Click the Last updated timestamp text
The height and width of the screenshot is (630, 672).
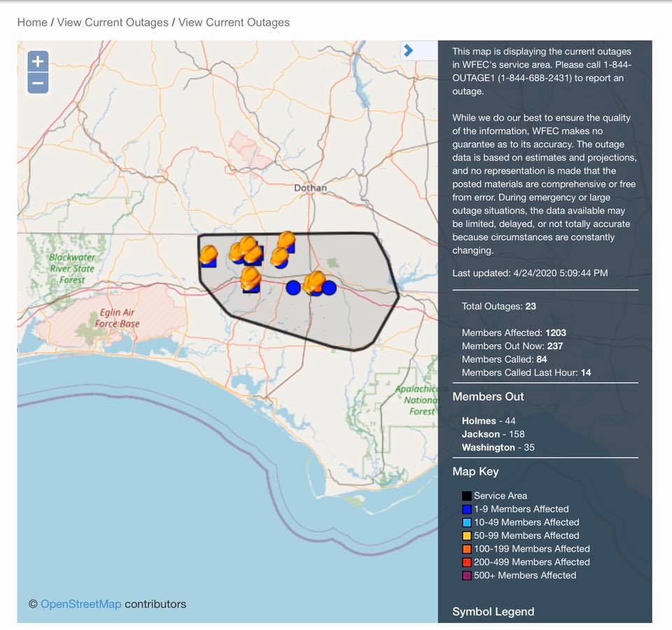530,273
